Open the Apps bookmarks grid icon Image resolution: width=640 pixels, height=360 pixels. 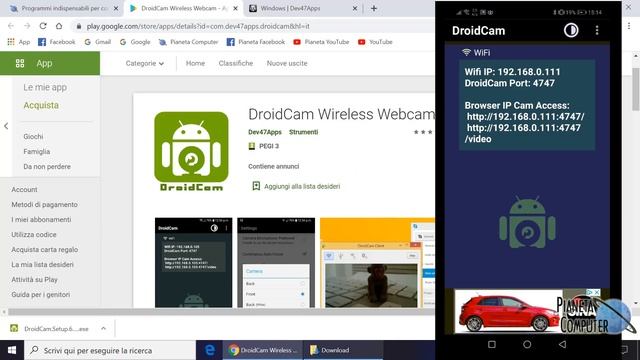click(11, 42)
